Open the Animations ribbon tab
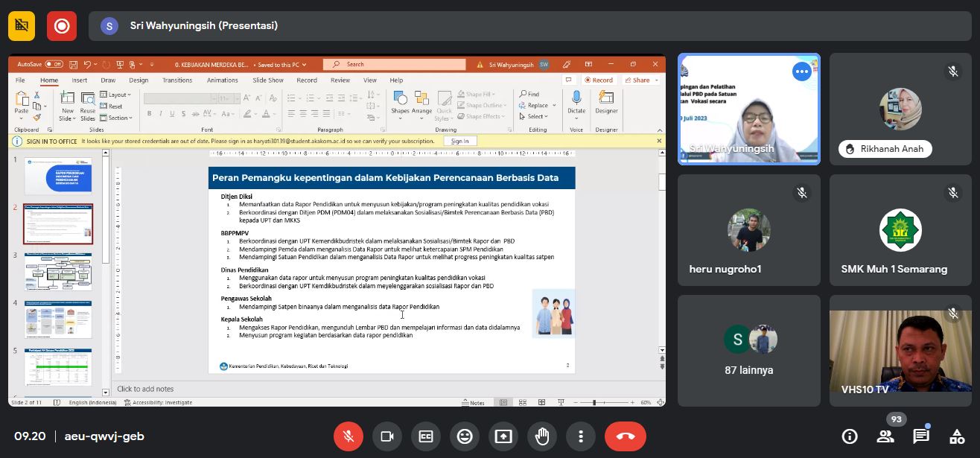980x458 pixels. tap(222, 80)
